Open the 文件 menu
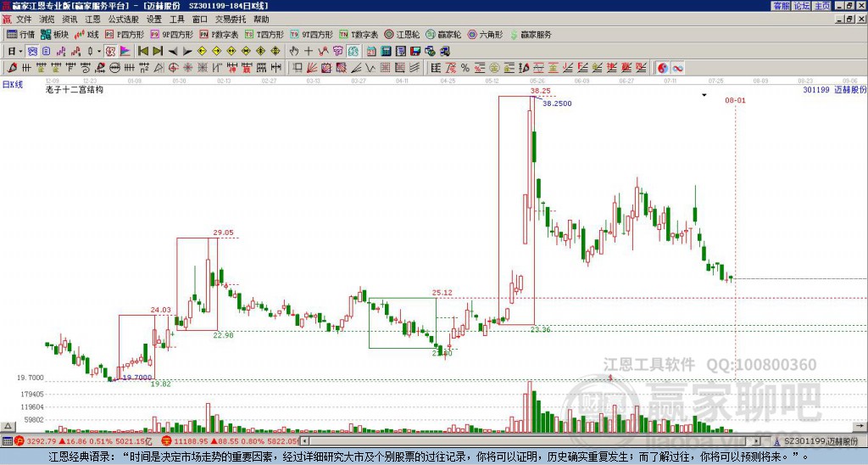868x465 pixels. point(24,20)
